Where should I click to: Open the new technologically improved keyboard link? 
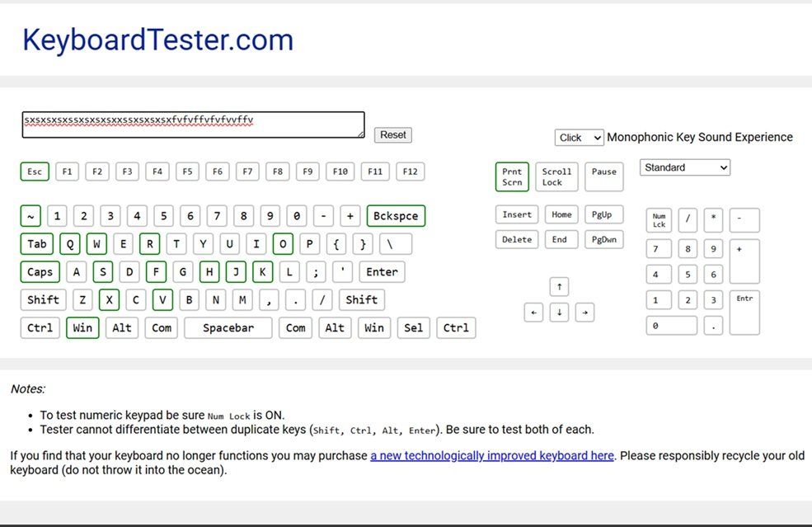491,455
